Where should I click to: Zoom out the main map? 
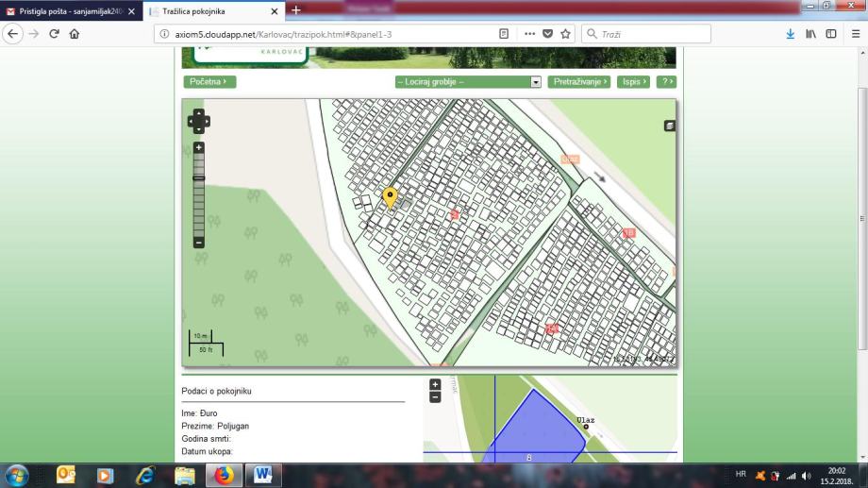pyautogui.click(x=199, y=243)
